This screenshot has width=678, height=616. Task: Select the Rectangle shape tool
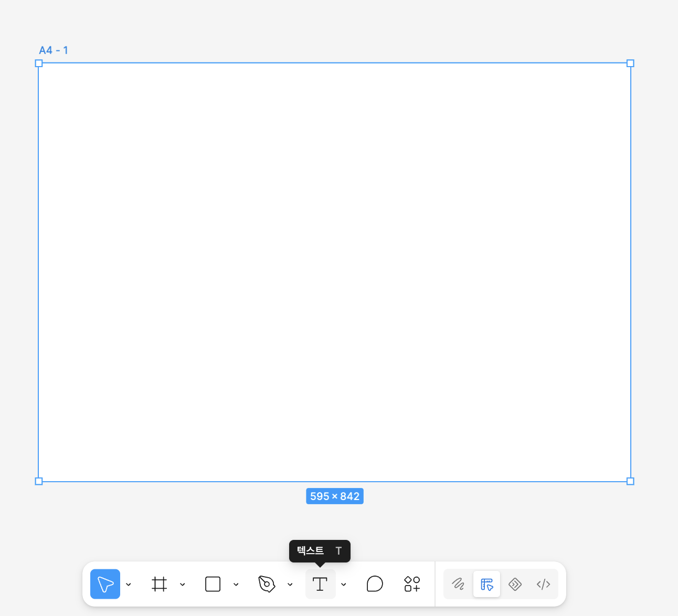213,584
